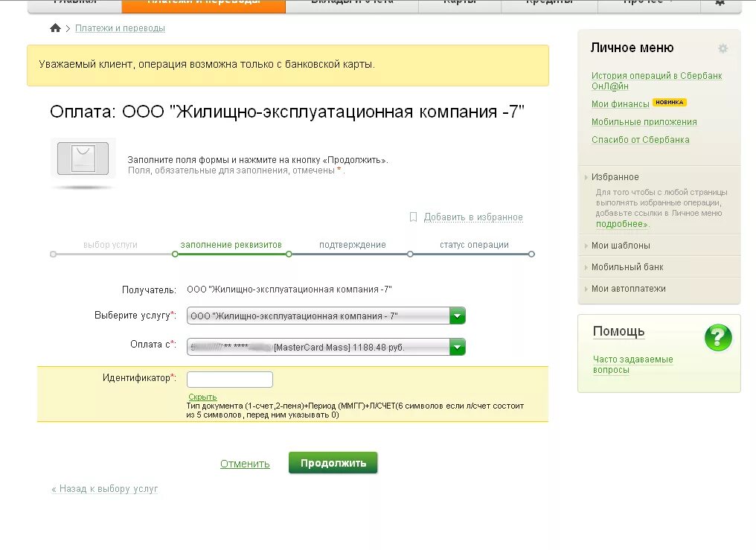Go back via Назад к выбору услуг
Image resolution: width=756 pixels, height=550 pixels.
click(x=105, y=489)
